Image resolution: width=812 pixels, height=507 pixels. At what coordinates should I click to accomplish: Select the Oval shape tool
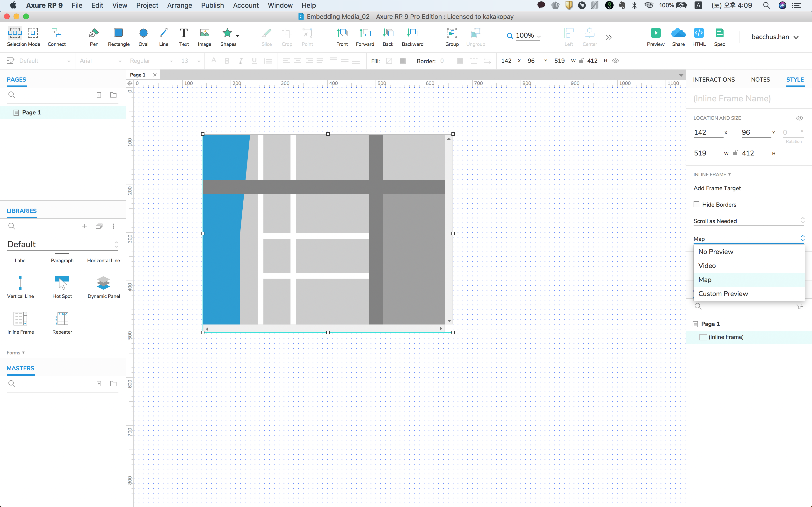pyautogui.click(x=143, y=33)
